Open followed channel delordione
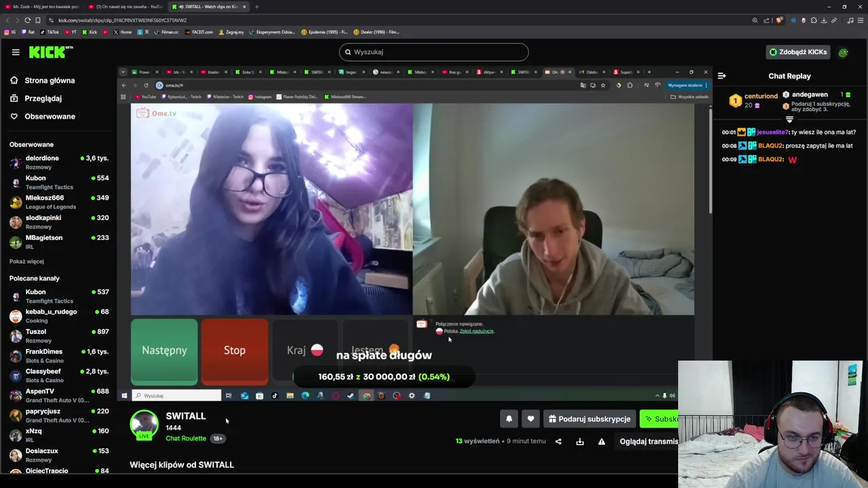This screenshot has width=868, height=488. click(x=59, y=162)
